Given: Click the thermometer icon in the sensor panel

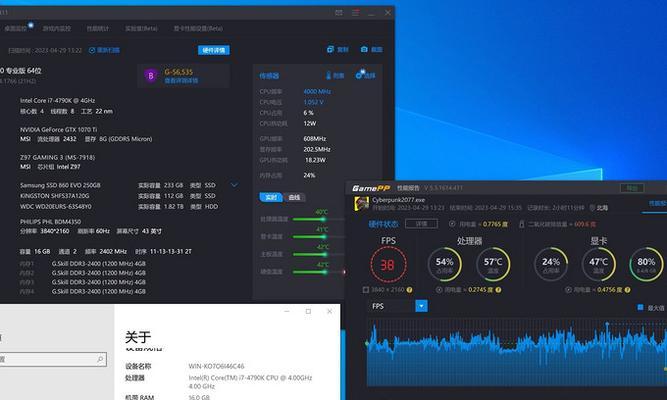Looking at the screenshot, I should click(x=328, y=75).
